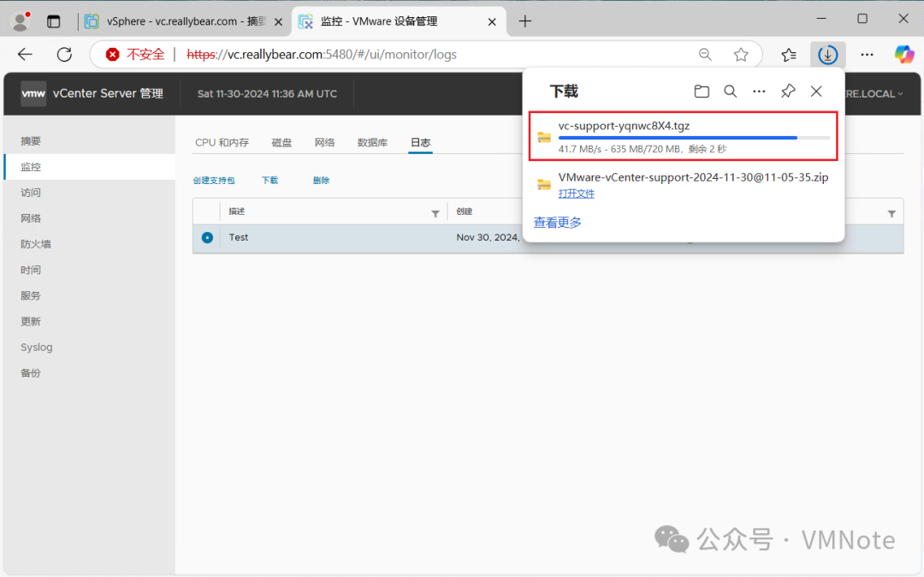Open file link 打开文件 for zip
This screenshot has height=577, width=924.
click(x=577, y=194)
